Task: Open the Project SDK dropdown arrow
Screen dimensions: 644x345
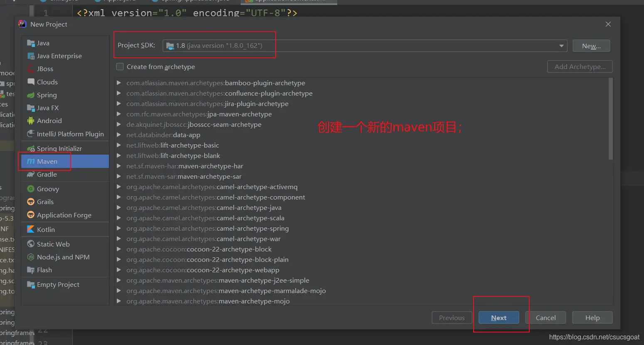Action: [x=561, y=46]
